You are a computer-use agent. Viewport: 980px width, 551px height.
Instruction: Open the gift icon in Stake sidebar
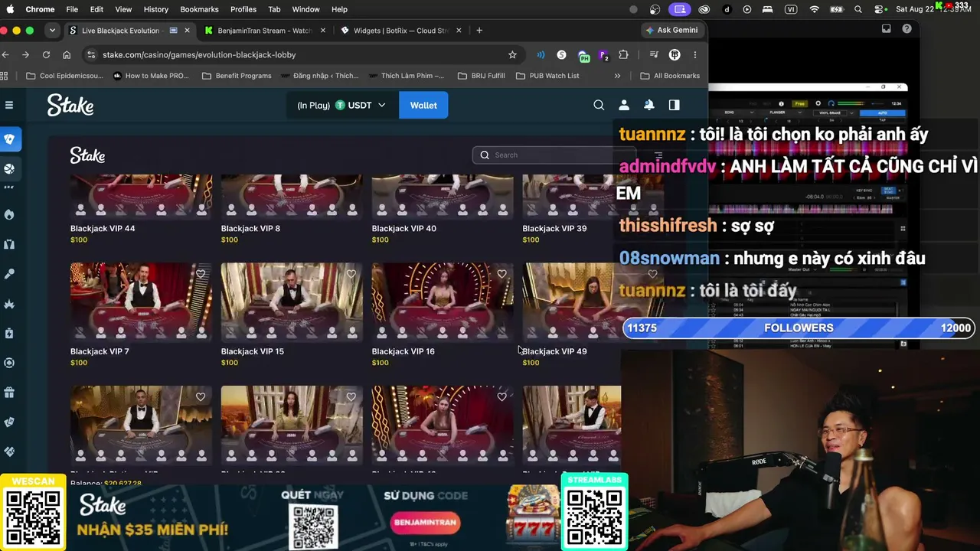coord(9,393)
